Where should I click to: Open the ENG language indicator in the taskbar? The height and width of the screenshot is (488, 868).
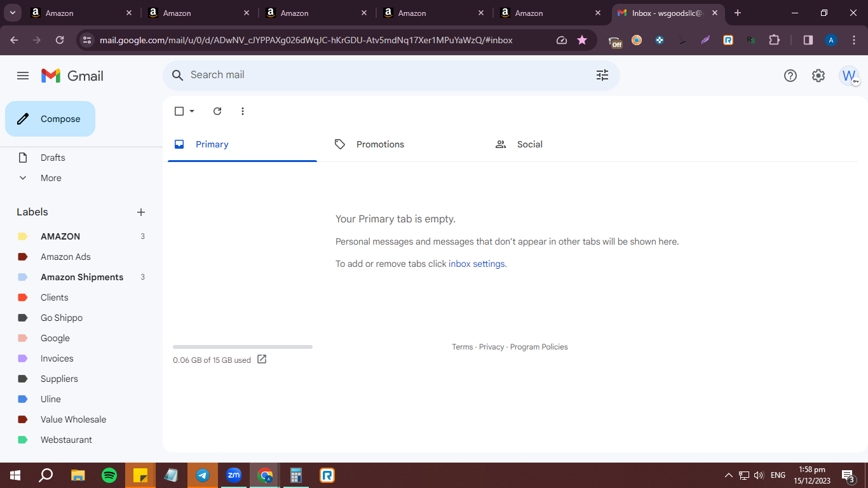point(778,475)
